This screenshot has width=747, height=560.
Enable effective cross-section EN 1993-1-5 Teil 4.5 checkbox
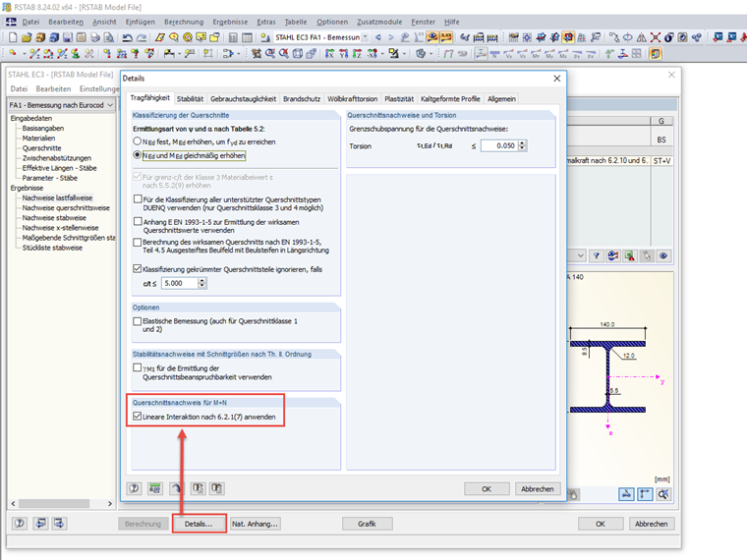[x=138, y=242]
